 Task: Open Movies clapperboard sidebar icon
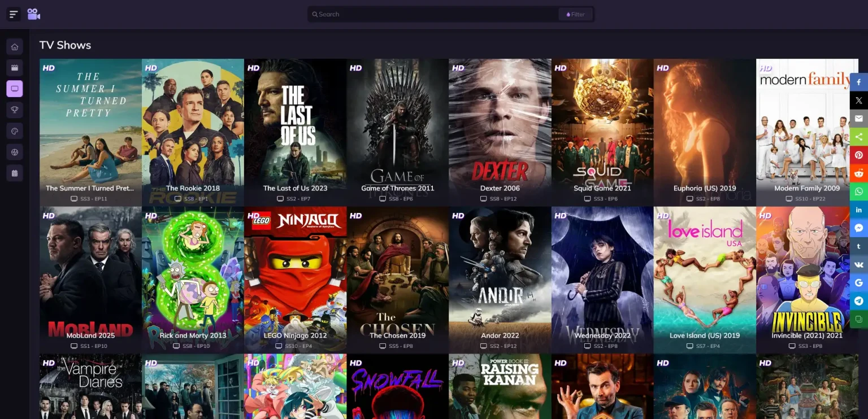click(15, 68)
